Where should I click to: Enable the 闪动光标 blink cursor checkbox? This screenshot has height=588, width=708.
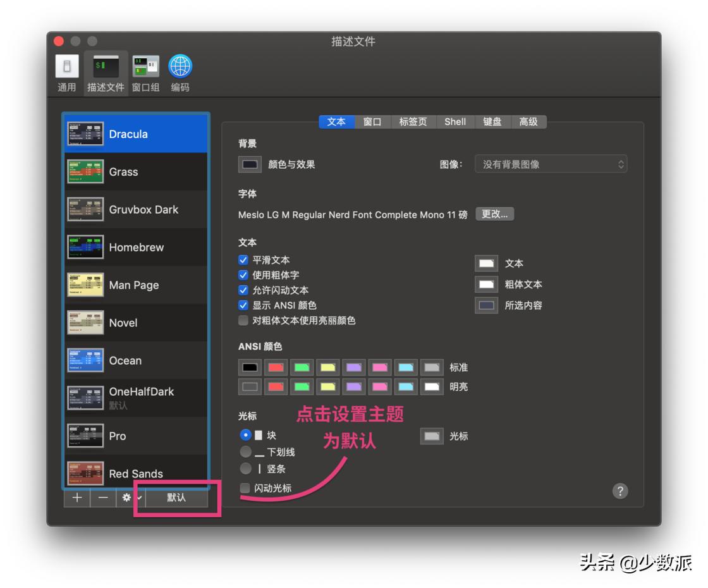245,487
